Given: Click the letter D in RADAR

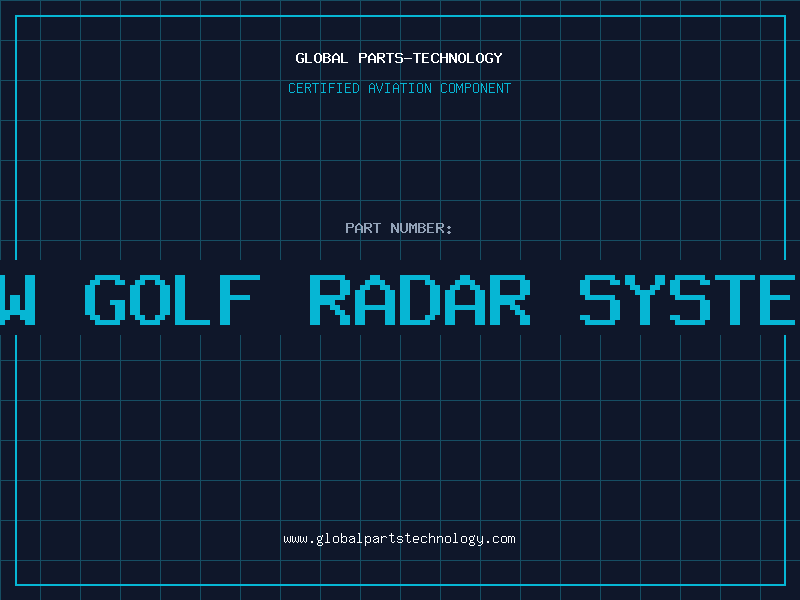Looking at the screenshot, I should pyautogui.click(x=419, y=300).
